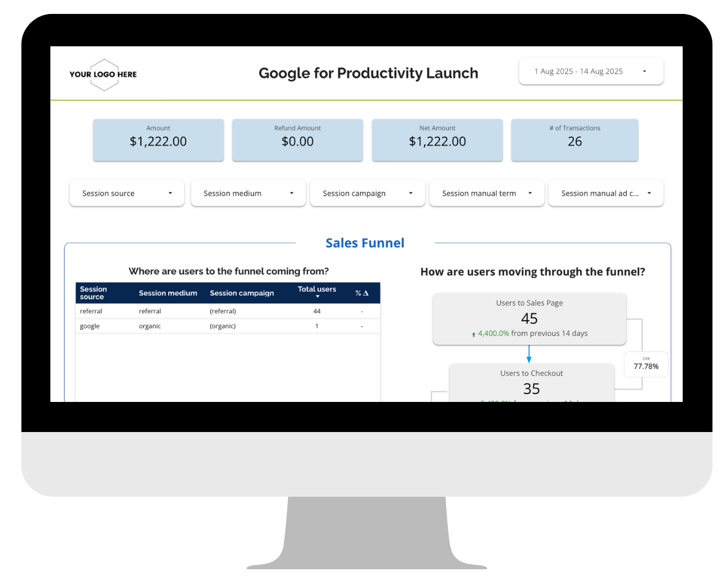Select the 'referral' session source cell

(x=91, y=311)
